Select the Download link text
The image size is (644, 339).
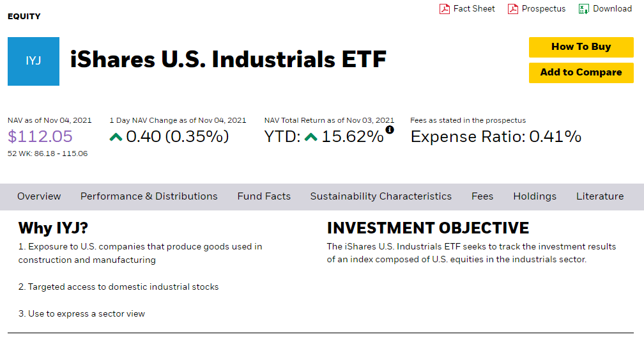tap(612, 9)
